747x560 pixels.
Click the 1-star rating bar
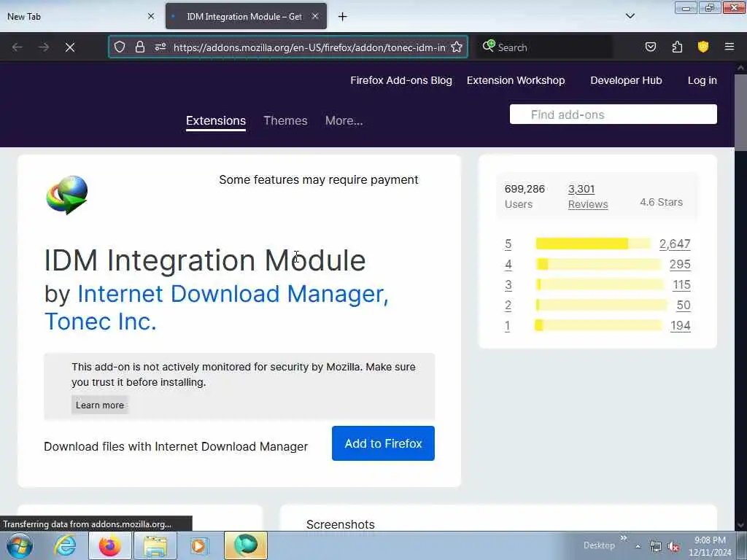point(598,326)
